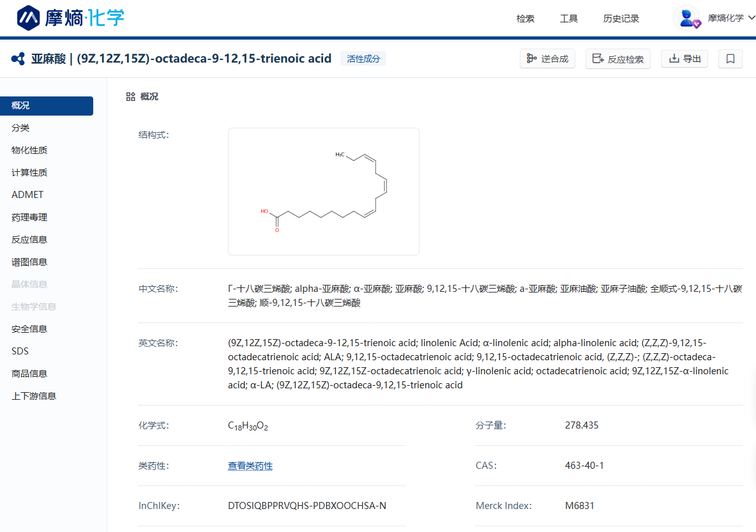Click the 摩熵化学 logo
Image resolution: width=756 pixels, height=532 pixels.
coord(70,18)
